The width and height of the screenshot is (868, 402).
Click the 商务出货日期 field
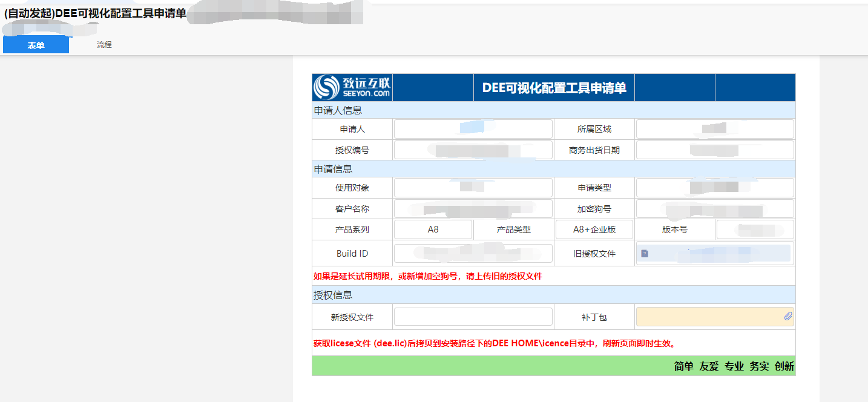[x=715, y=150]
